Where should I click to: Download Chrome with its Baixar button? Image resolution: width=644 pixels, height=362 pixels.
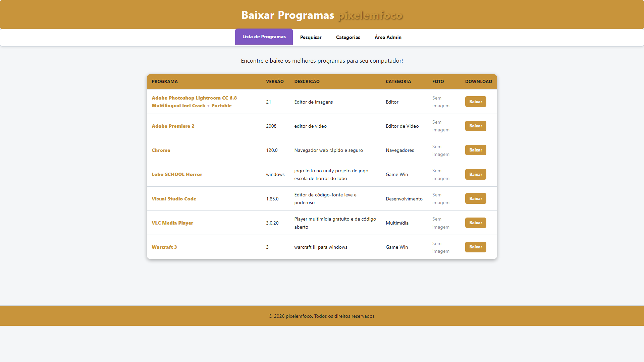click(x=475, y=150)
